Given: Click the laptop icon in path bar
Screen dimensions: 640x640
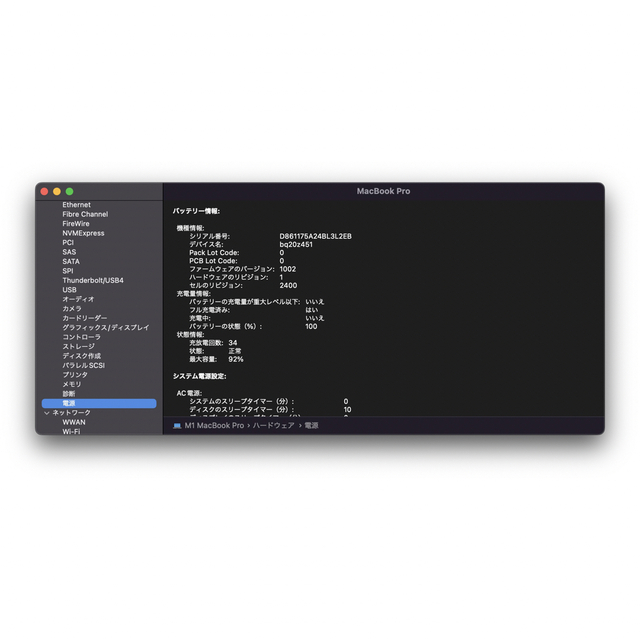Looking at the screenshot, I should pyautogui.click(x=177, y=426).
